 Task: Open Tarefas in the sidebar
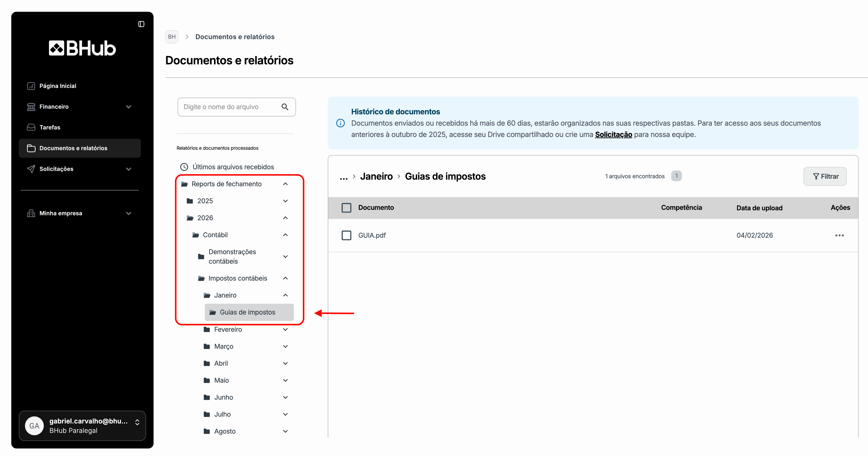[x=49, y=128]
